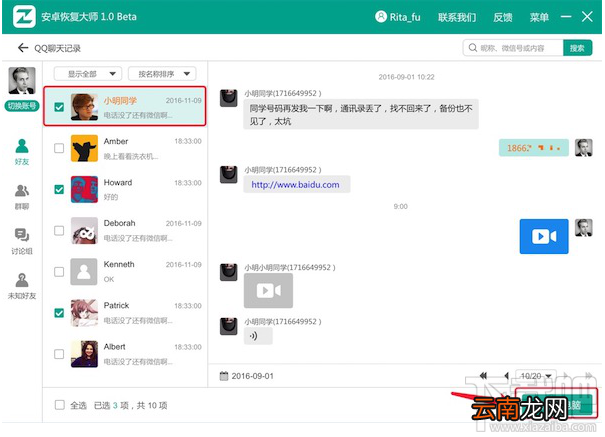This screenshot has height=437, width=605.
Task: Click Amber's dog avatar
Action: (x=84, y=148)
